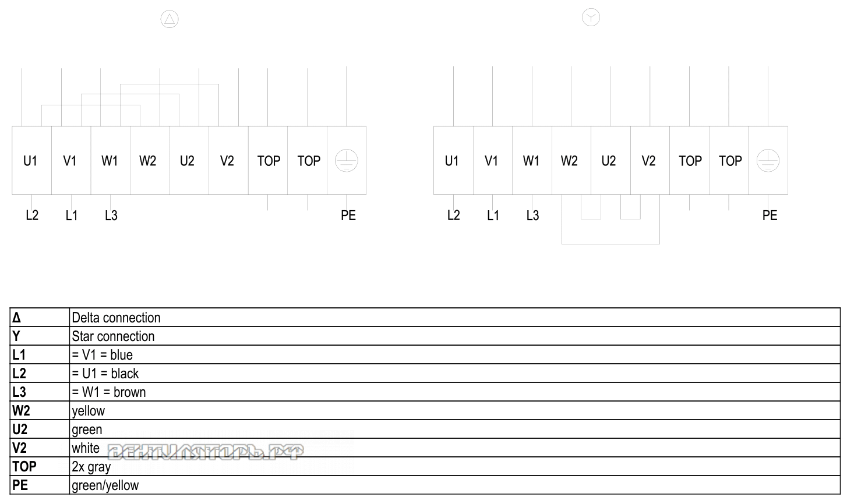Click the 'yellow' W2 legend cell
Screen dimensions: 847x504
click(x=455, y=411)
